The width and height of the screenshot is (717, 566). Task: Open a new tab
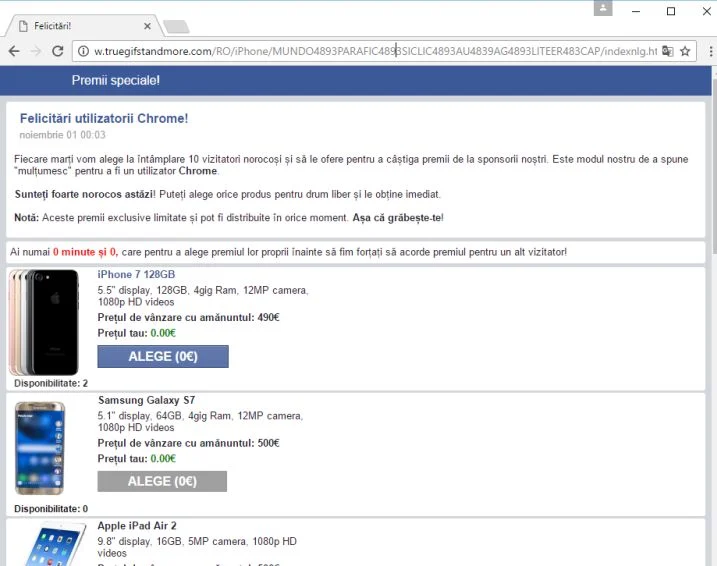click(x=177, y=27)
